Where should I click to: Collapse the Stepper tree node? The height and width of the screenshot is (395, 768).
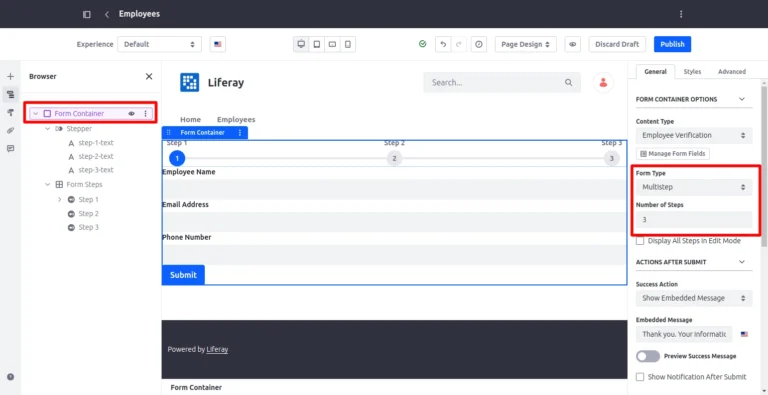[48, 129]
